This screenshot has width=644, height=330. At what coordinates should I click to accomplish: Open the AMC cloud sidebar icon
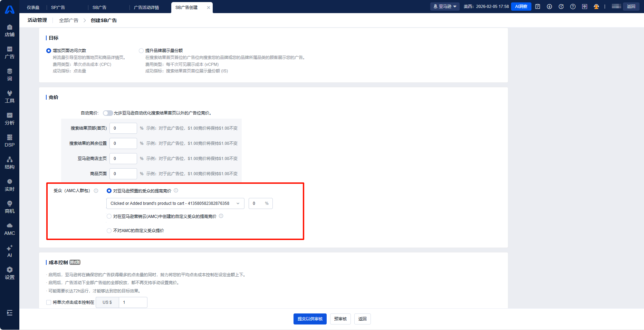10,229
